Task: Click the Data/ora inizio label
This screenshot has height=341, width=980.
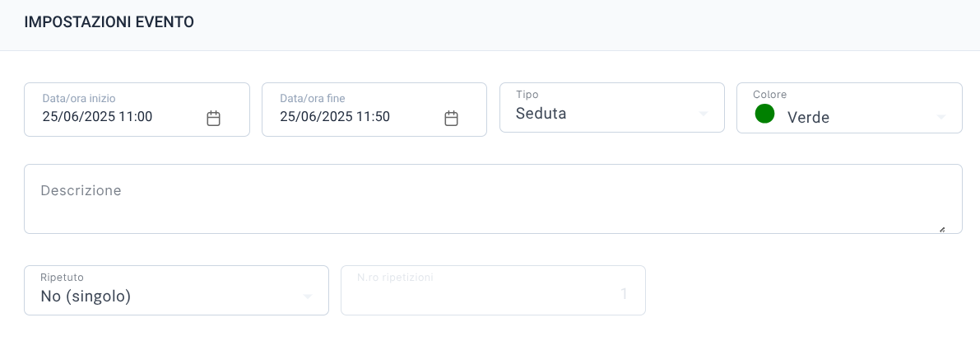Action: (x=79, y=98)
